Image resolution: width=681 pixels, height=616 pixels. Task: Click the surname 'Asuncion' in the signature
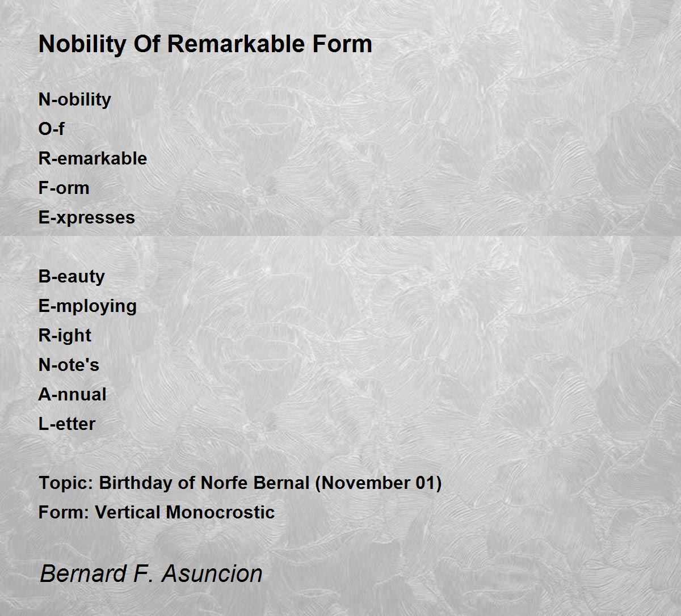tap(212, 573)
